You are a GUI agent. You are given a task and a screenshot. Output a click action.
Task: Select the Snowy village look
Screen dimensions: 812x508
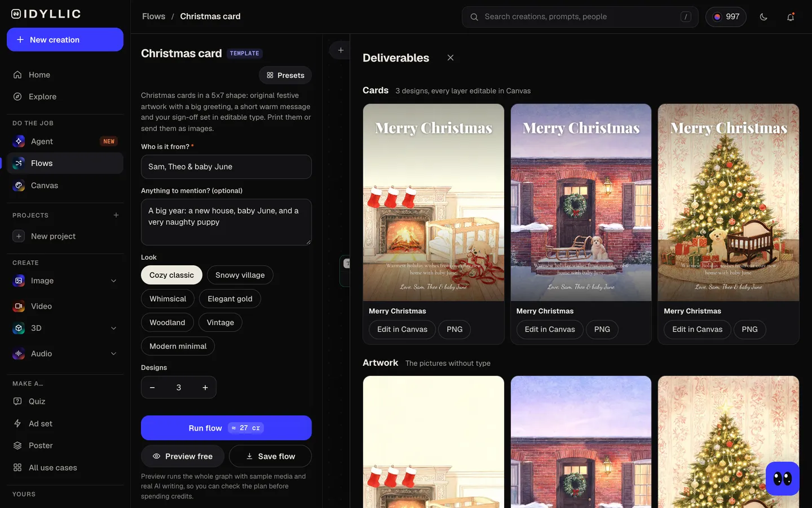coord(240,275)
